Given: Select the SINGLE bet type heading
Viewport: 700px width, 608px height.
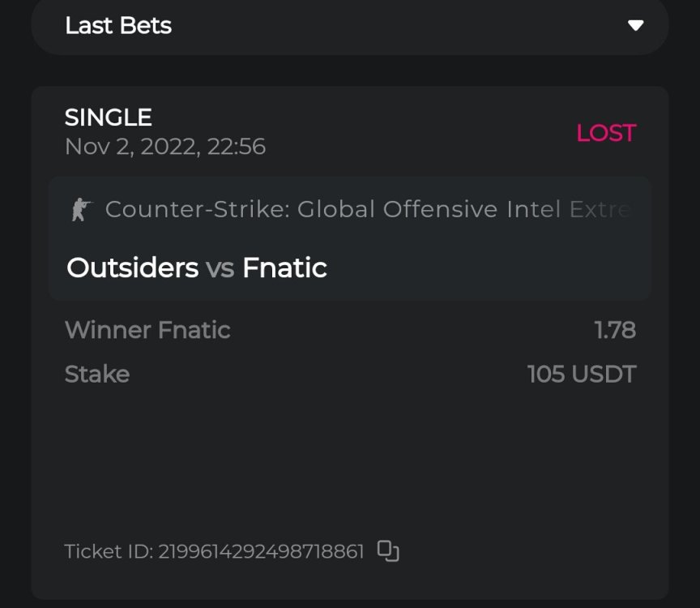Looking at the screenshot, I should (109, 118).
